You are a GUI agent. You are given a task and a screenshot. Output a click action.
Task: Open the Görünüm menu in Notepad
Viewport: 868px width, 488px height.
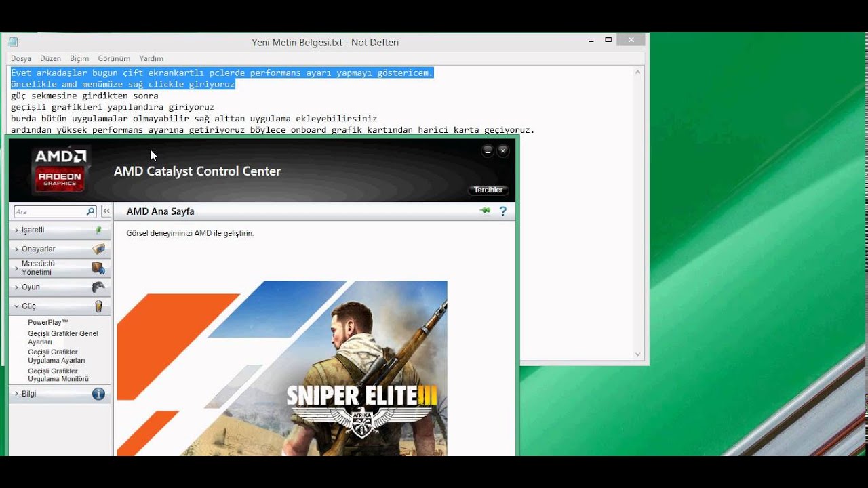(x=114, y=58)
